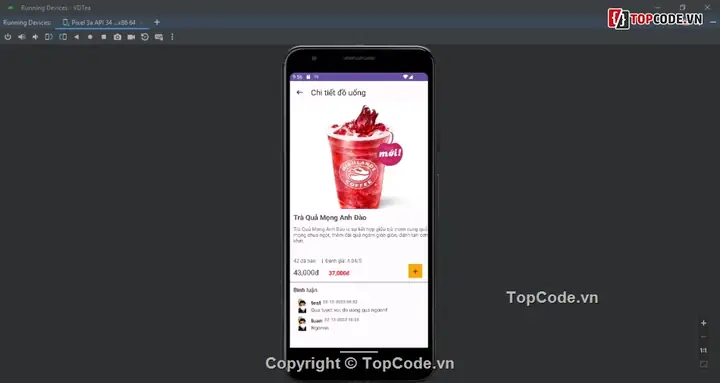Close the Pixel 3a API 34 tab

point(141,22)
